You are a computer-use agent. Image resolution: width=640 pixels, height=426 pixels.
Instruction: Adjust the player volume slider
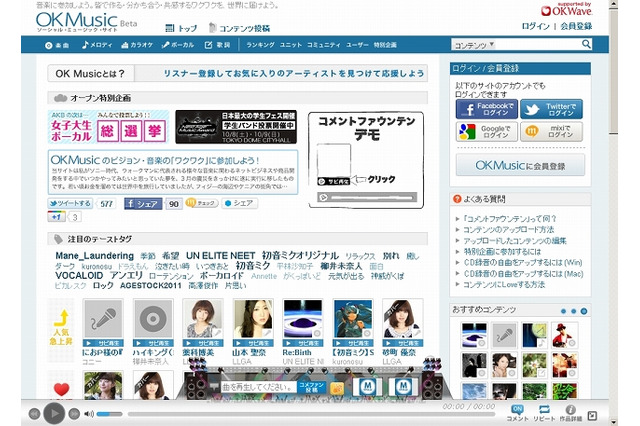tap(109, 414)
